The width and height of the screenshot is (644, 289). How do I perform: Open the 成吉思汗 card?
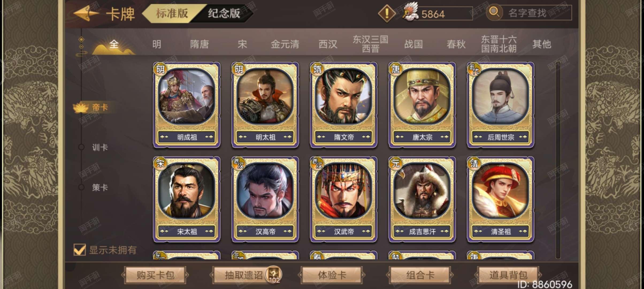422,199
